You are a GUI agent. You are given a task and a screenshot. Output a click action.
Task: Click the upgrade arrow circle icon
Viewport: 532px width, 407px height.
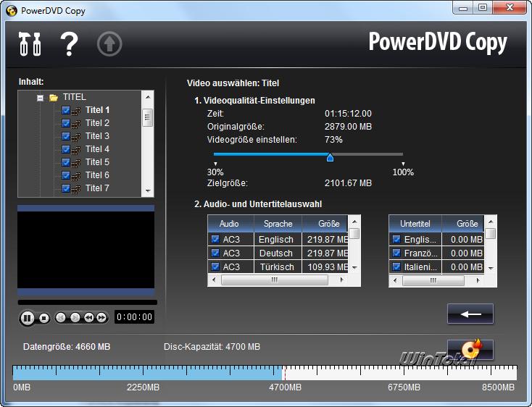(x=109, y=43)
